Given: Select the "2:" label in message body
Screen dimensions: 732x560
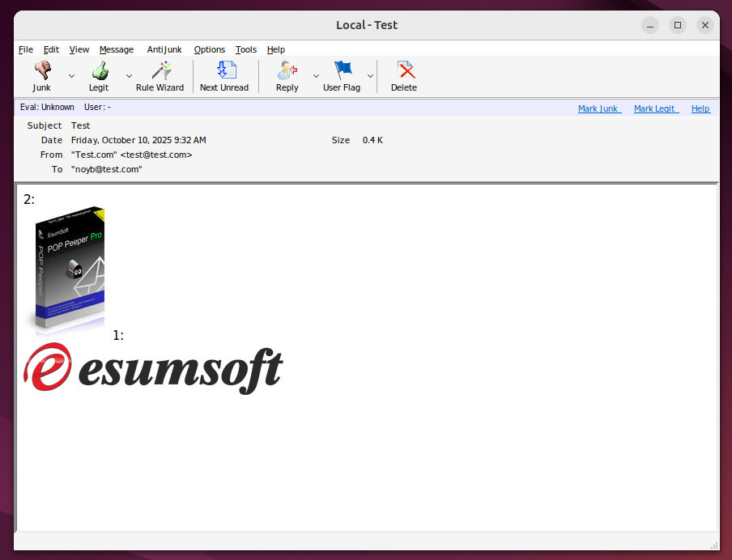Looking at the screenshot, I should 29,200.
